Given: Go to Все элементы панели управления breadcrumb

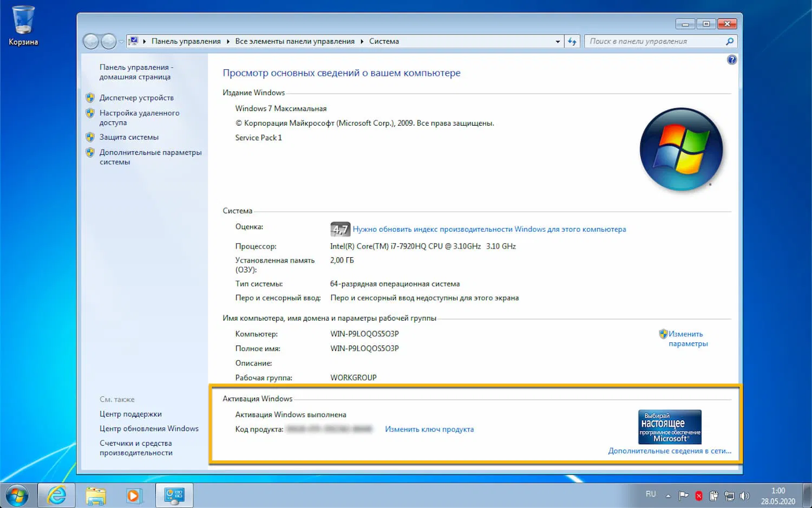Looking at the screenshot, I should [x=295, y=41].
